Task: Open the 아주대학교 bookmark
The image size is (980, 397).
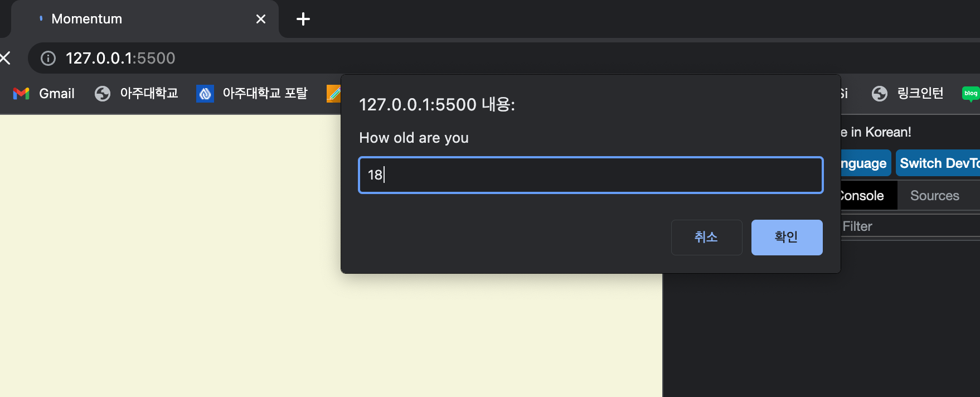Action: [x=137, y=93]
